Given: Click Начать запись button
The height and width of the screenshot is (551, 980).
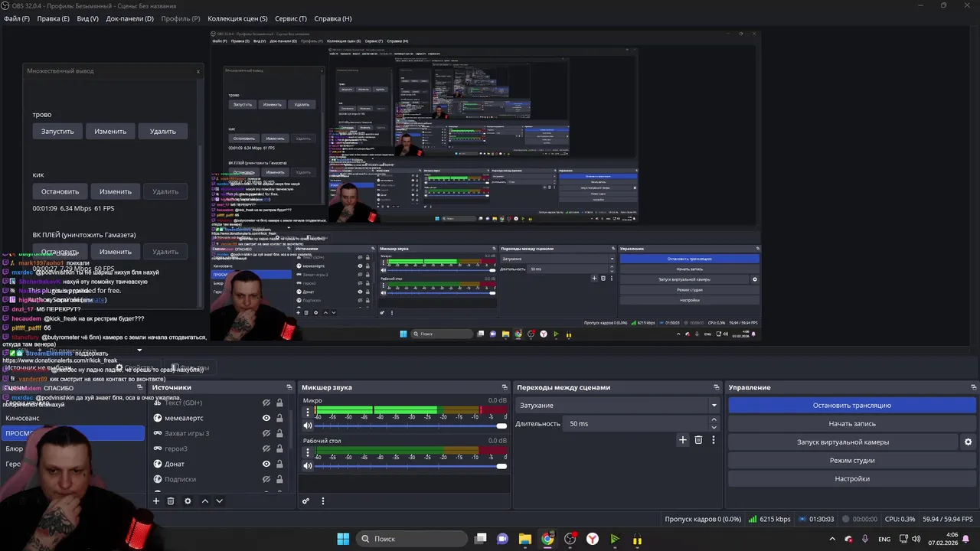Looking at the screenshot, I should (x=852, y=424).
